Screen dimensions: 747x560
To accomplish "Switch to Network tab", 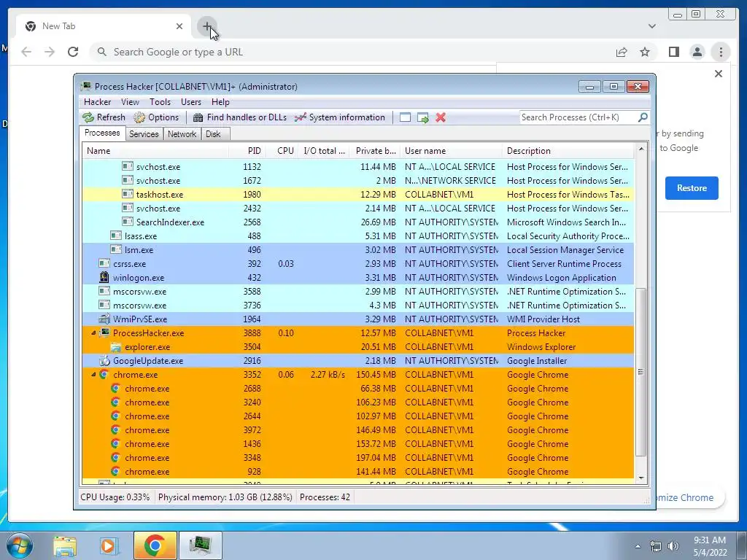I will (x=182, y=134).
